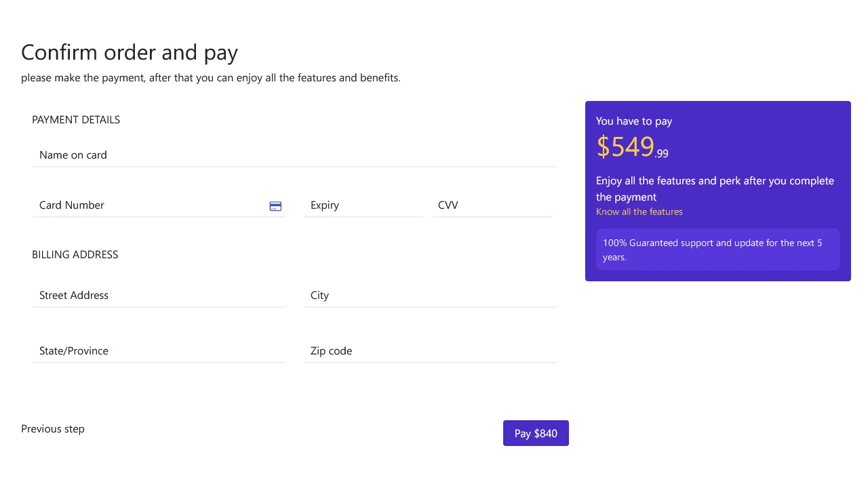Click the $549.99 price display
This screenshot has width=868, height=488.
pyautogui.click(x=632, y=146)
